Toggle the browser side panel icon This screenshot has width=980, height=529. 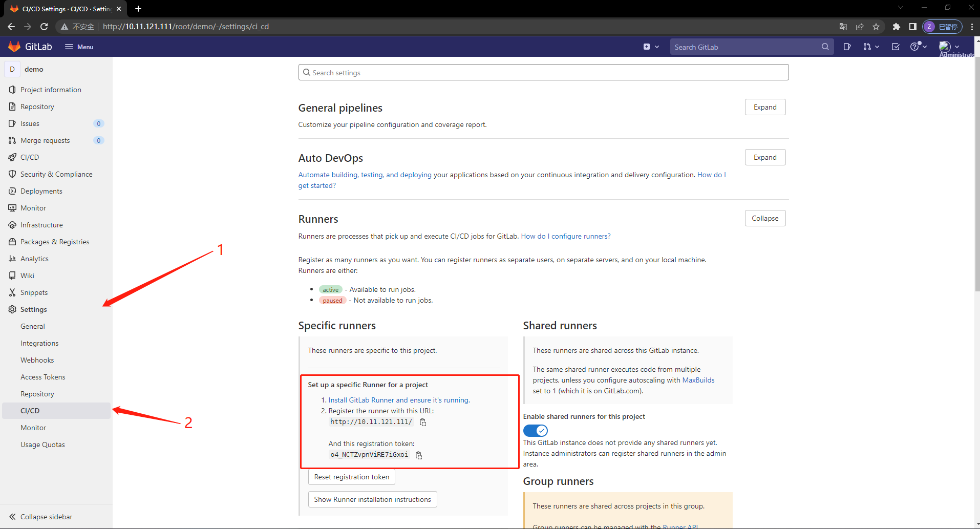click(912, 27)
